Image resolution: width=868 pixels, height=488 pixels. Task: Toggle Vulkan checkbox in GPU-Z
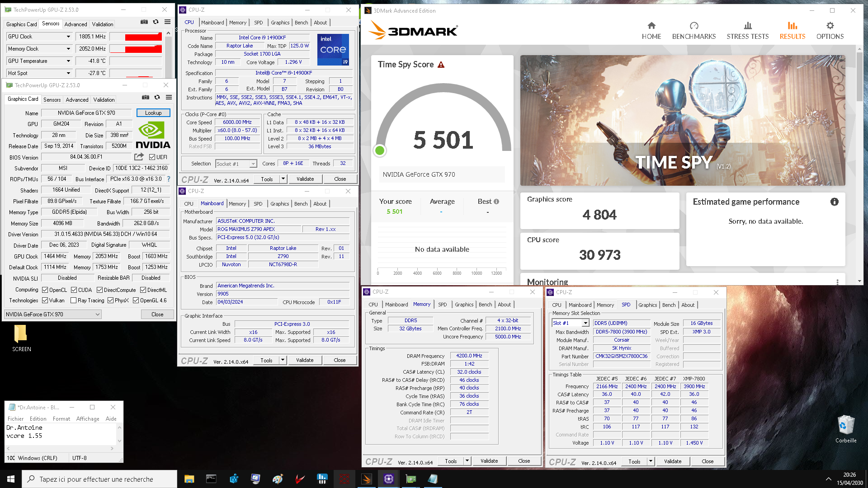click(45, 300)
